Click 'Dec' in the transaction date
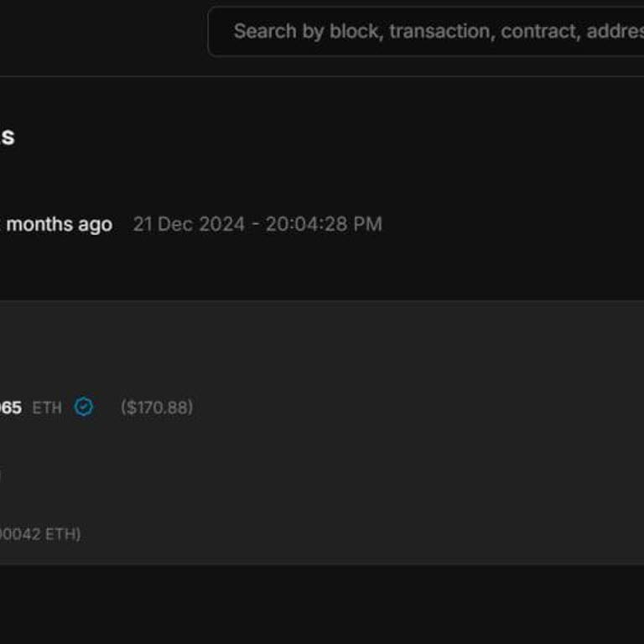This screenshot has width=644, height=644. tap(174, 225)
